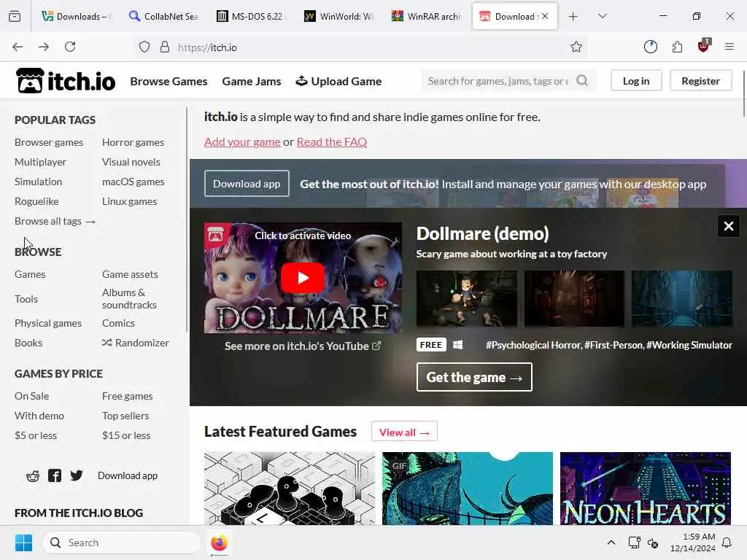
Task: Open the network status tray icon
Action: [x=634, y=542]
